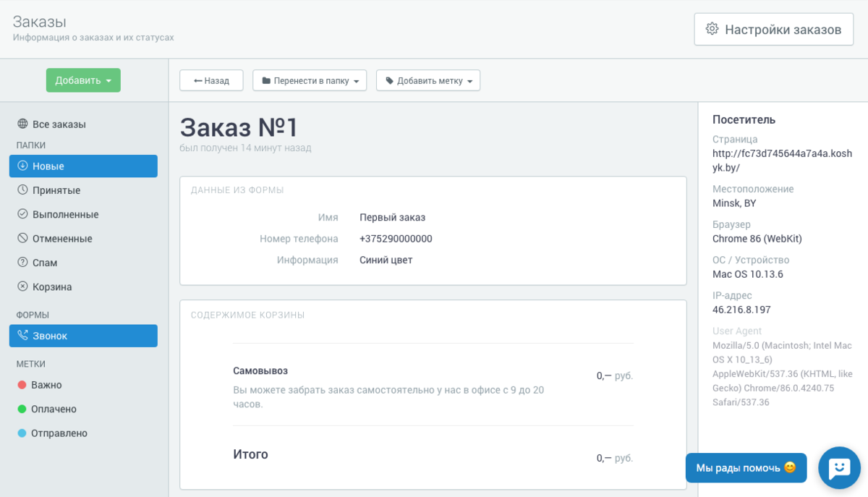The height and width of the screenshot is (497, 868).
Task: Choose the blue Отправлено label
Action: [x=59, y=433]
